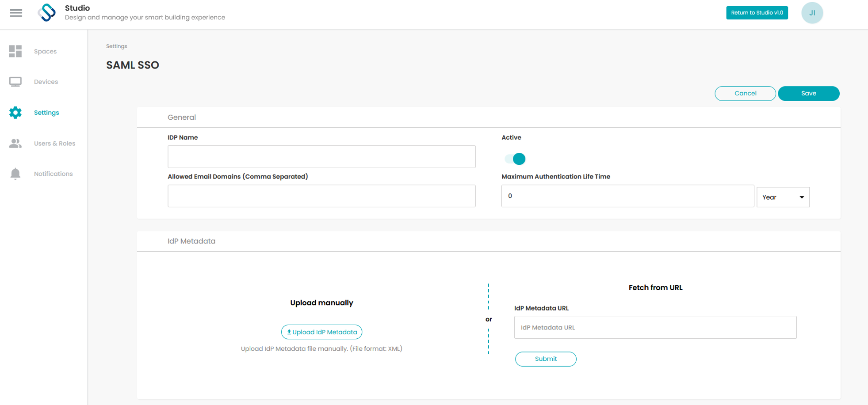Click the Devices monitor icon

click(15, 82)
